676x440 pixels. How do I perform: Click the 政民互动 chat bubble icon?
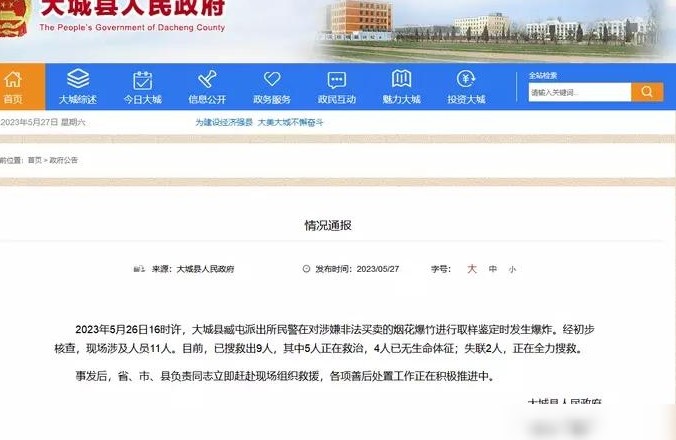(x=337, y=80)
